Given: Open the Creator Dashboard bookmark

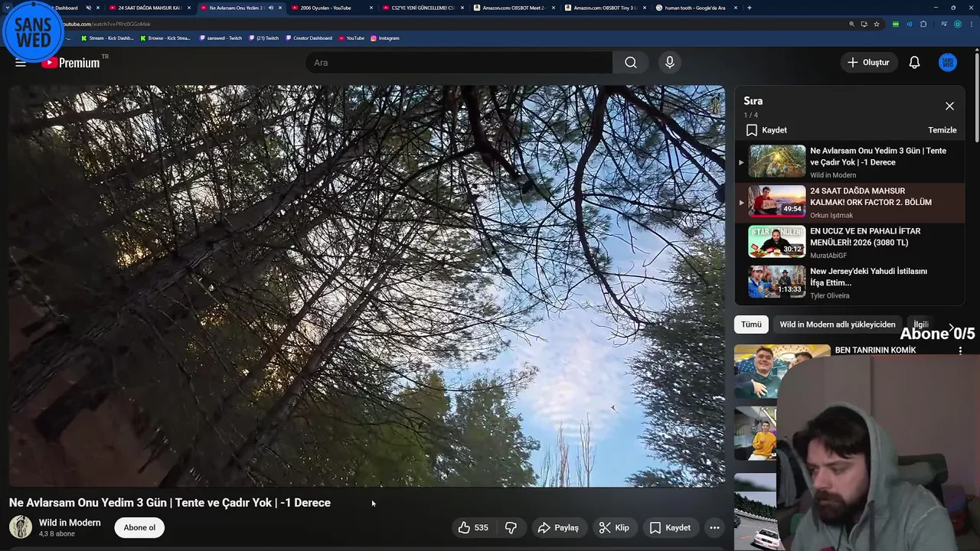Looking at the screenshot, I should coord(309,37).
